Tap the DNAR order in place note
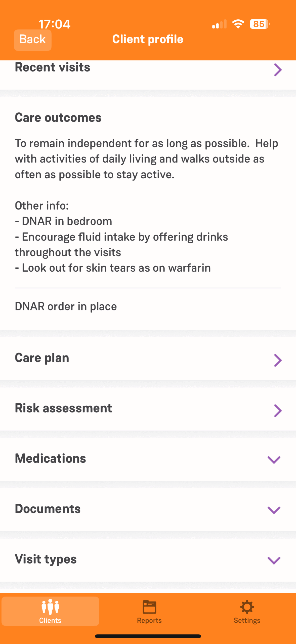296x644 pixels. [x=66, y=306]
